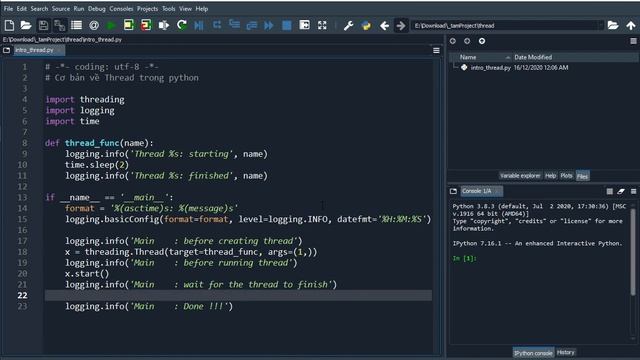The height and width of the screenshot is (360, 640).
Task: Save the current file
Action: point(43,25)
